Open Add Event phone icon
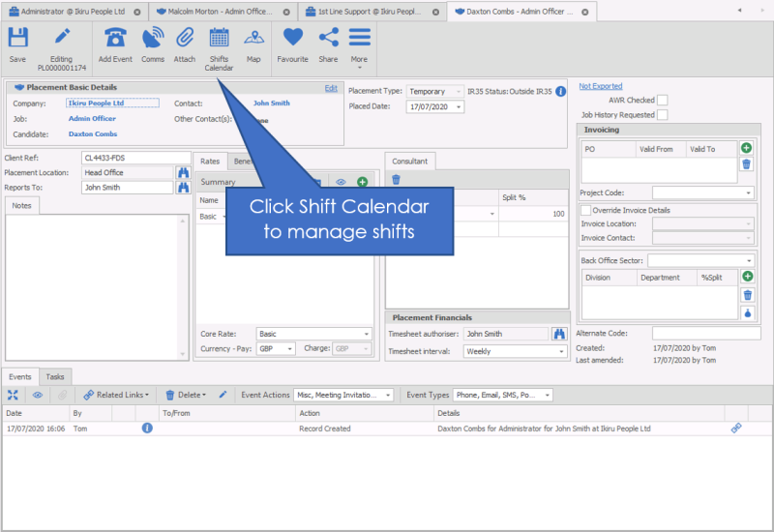This screenshot has width=774, height=532. click(115, 45)
